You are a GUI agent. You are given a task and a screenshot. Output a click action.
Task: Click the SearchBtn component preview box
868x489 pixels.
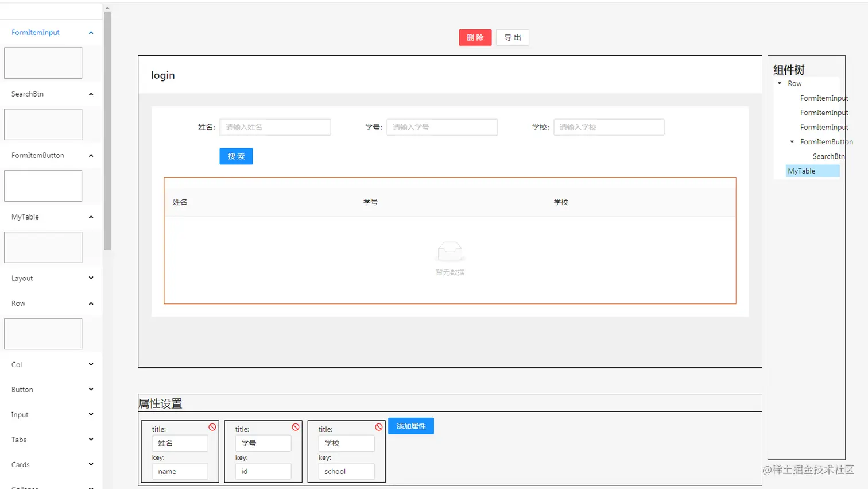[43, 124]
